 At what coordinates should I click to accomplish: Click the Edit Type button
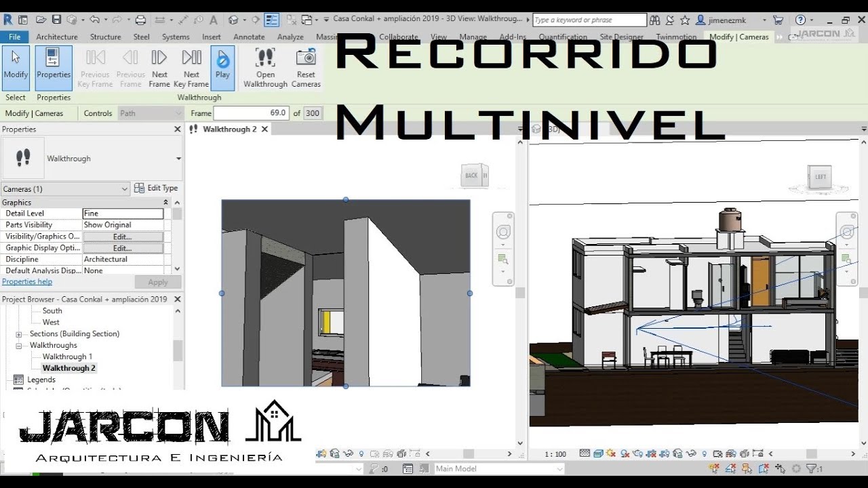(x=156, y=188)
